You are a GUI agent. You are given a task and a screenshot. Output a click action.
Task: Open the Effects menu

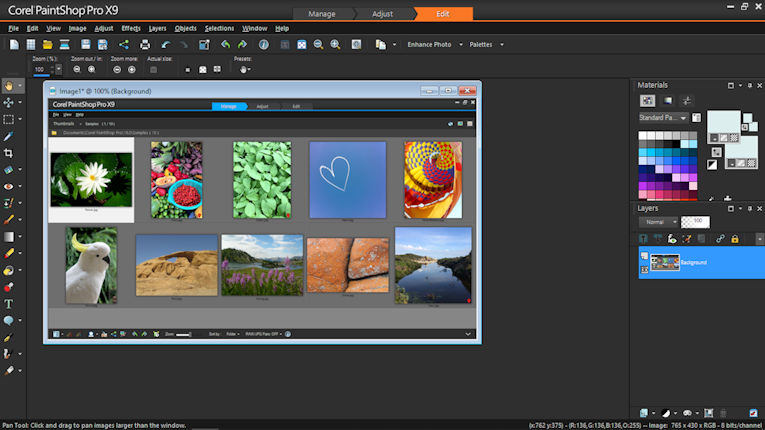131,28
